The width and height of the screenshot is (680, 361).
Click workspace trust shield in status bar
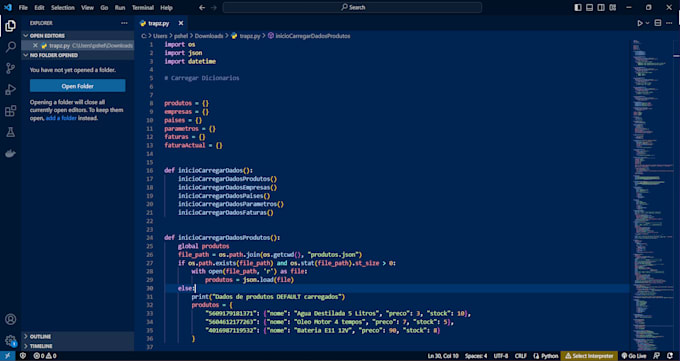(x=23, y=356)
